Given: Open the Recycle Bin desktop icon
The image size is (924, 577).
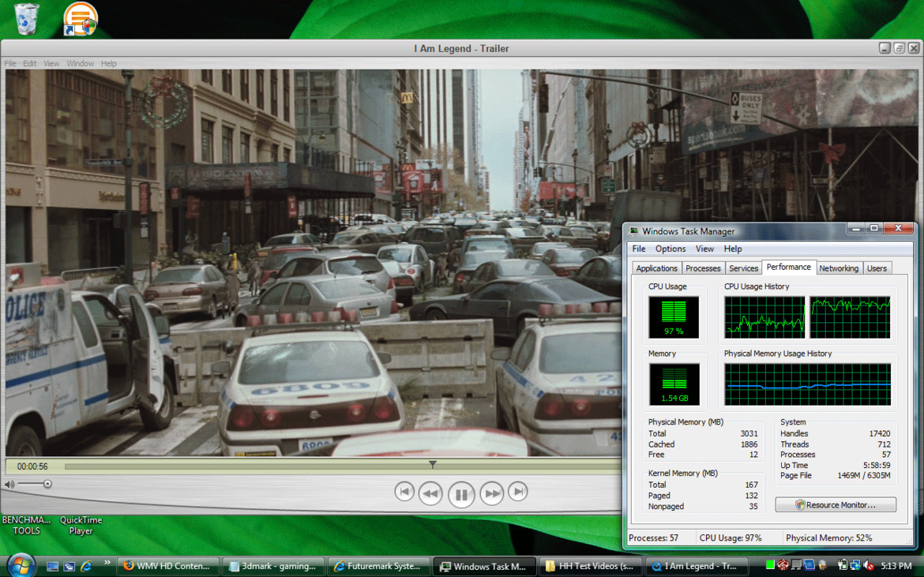Looking at the screenshot, I should 26,18.
